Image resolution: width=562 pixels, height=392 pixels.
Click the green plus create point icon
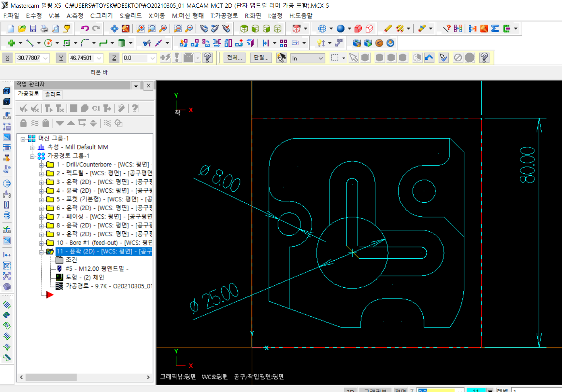click(11, 43)
